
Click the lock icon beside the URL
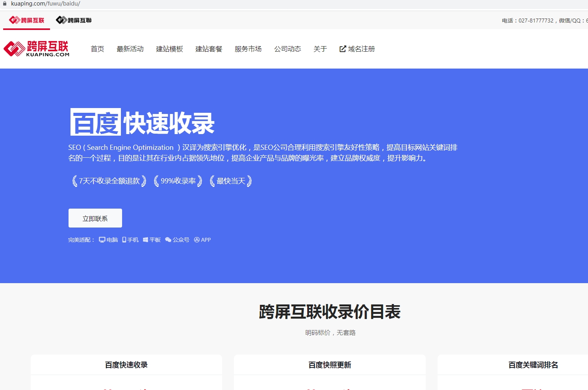point(5,4)
